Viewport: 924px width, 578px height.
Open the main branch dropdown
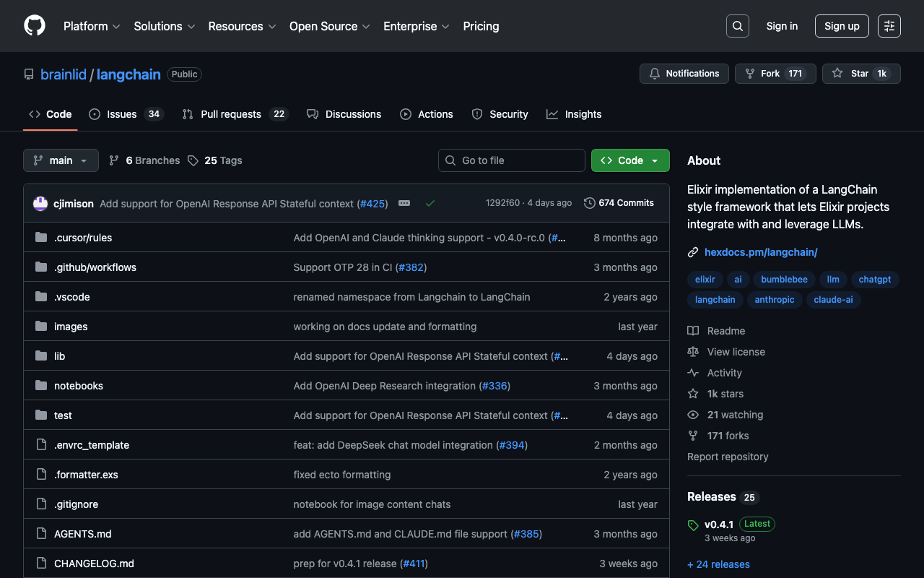tap(61, 160)
